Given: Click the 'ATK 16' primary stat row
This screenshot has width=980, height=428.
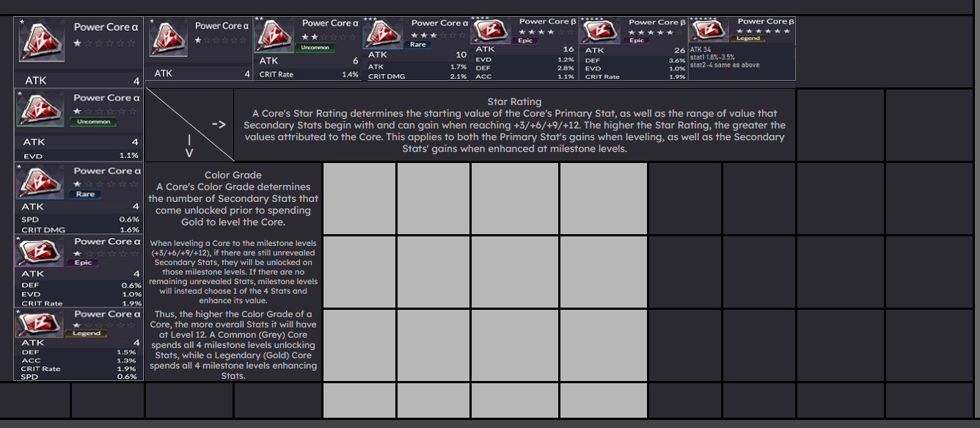Looking at the screenshot, I should [x=524, y=49].
